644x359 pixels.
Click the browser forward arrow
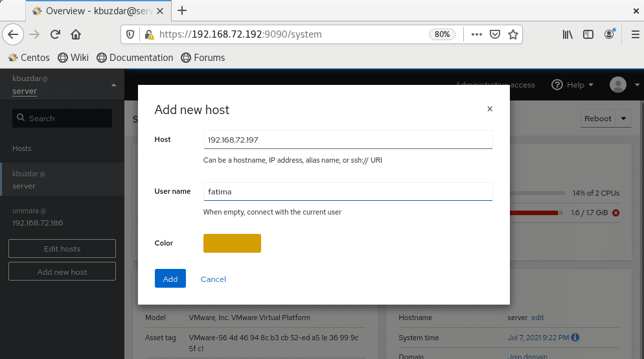tap(34, 34)
